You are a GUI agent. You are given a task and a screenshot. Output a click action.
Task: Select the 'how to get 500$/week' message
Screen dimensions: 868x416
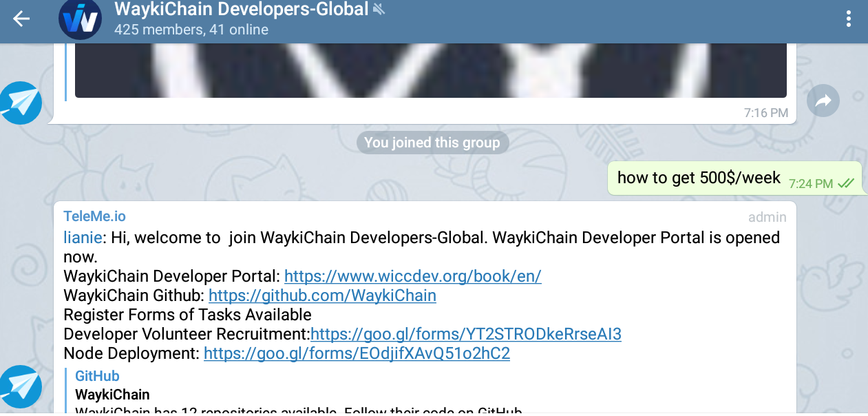point(734,178)
